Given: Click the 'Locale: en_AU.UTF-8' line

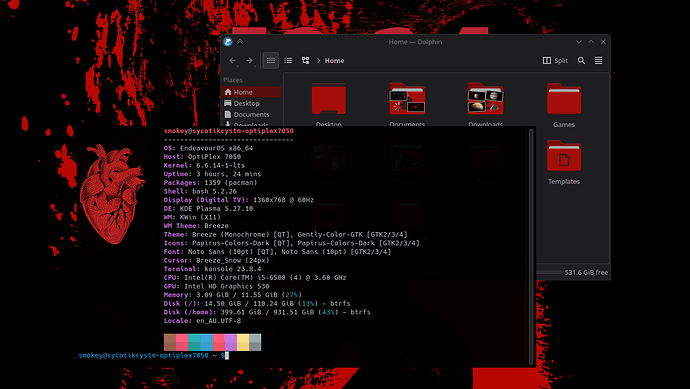Looking at the screenshot, I should click(202, 320).
